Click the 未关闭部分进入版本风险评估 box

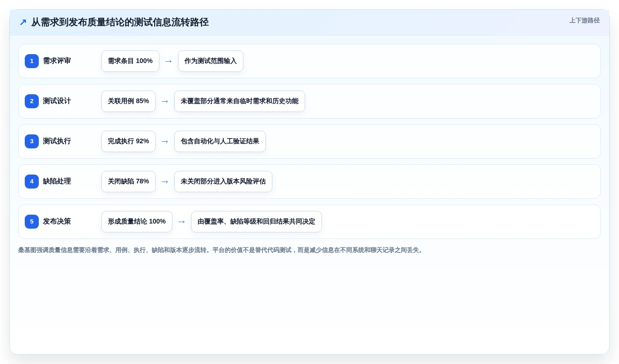(223, 182)
